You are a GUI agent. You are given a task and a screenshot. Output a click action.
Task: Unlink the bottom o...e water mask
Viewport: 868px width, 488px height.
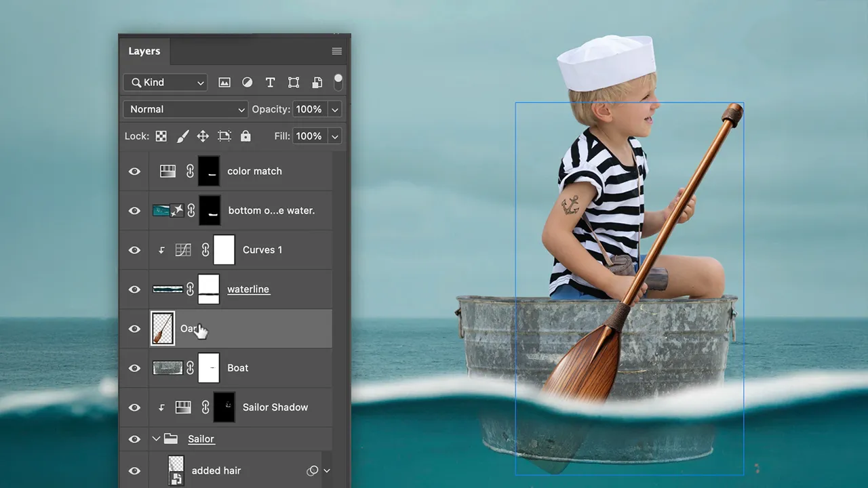point(191,211)
